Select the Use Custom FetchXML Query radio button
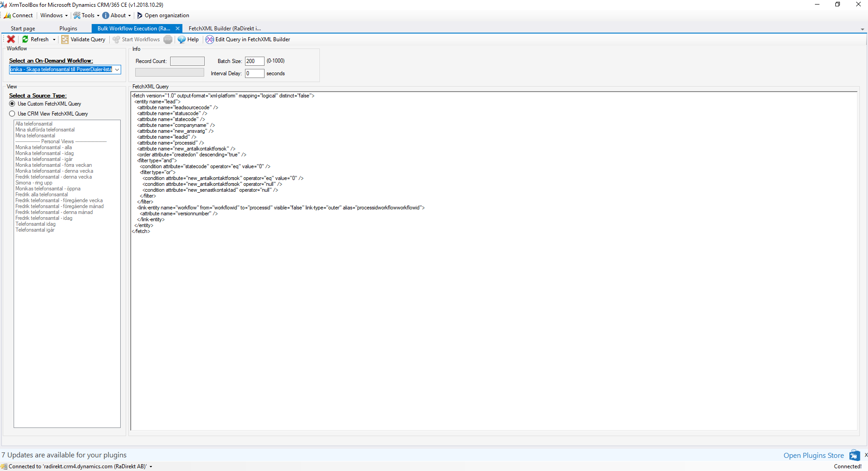The image size is (868, 471). click(x=12, y=104)
